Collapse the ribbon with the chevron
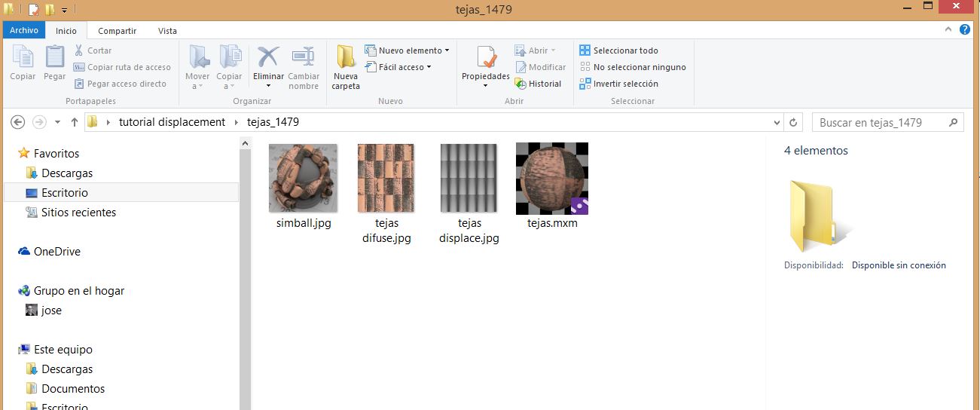Screen dimensions: 980x410 949,30
